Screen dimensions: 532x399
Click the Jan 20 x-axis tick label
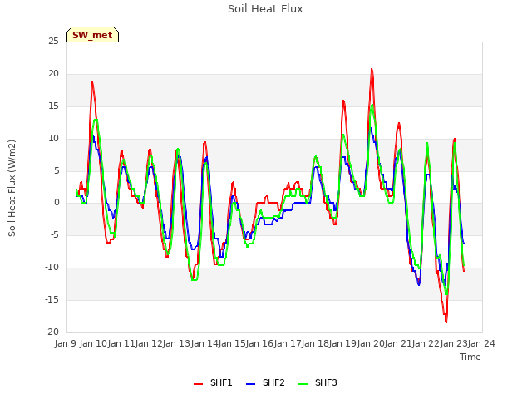pos(372,343)
